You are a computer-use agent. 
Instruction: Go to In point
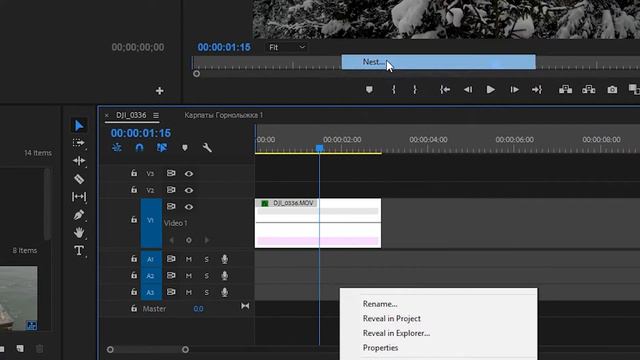[x=445, y=89]
